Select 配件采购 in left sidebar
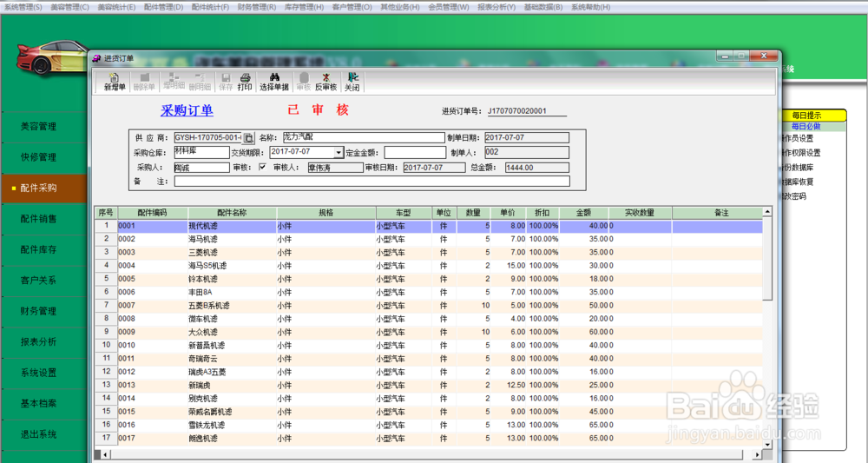The width and height of the screenshot is (868, 463). [x=43, y=189]
